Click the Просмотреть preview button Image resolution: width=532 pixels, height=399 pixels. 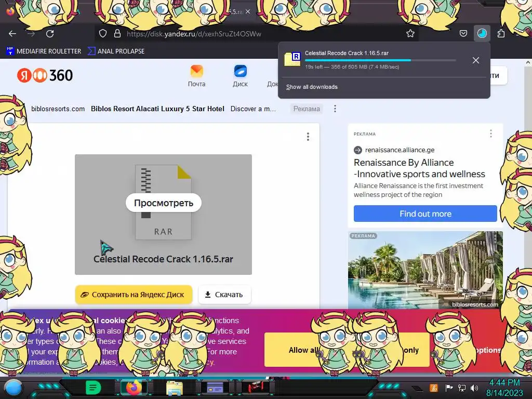point(164,203)
